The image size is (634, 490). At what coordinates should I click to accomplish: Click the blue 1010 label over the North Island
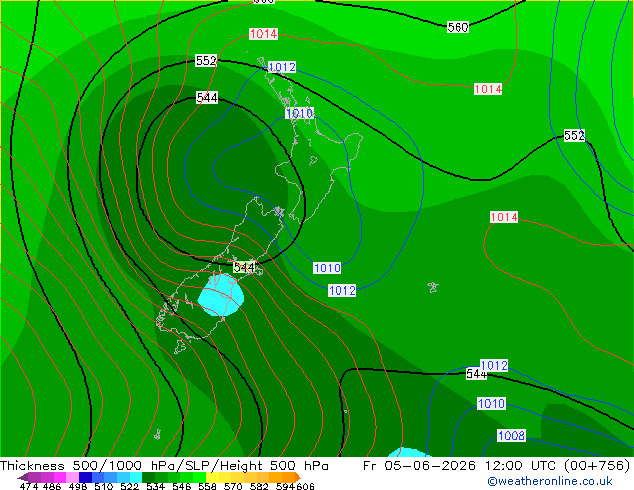click(x=300, y=113)
